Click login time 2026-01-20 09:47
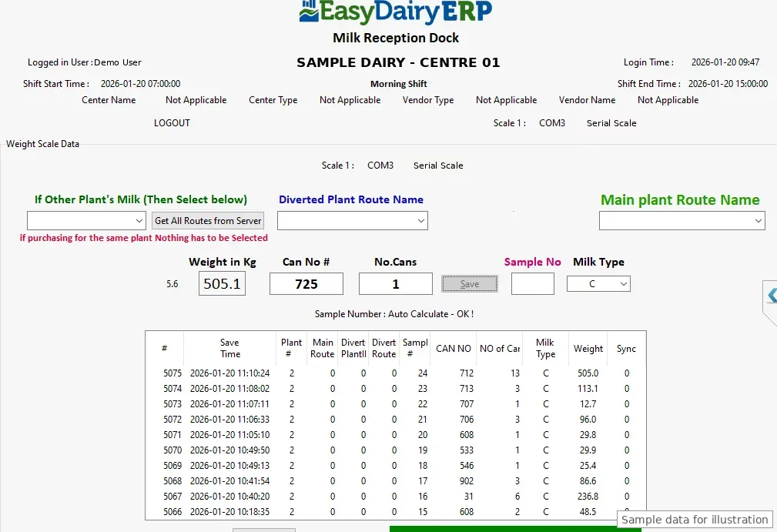777x532 pixels. [725, 62]
